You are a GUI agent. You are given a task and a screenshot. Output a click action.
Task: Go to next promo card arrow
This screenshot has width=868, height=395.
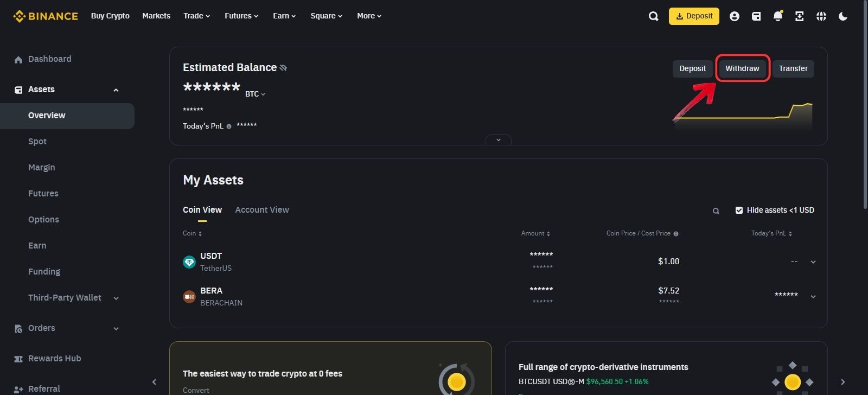[843, 382]
